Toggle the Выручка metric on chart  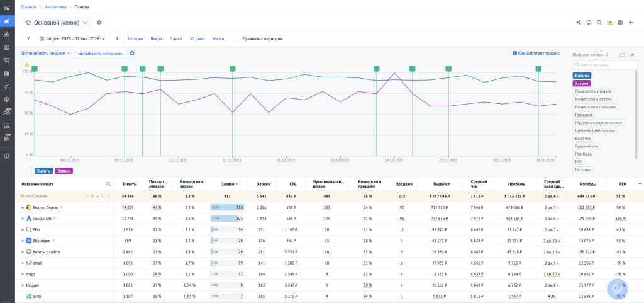point(583,138)
